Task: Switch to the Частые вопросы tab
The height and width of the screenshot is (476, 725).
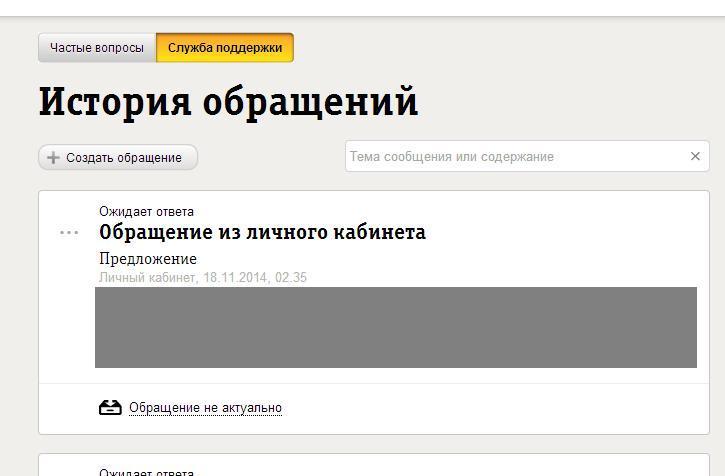Action: 97,48
